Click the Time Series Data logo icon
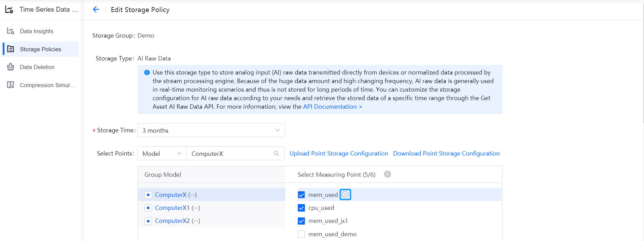Viewport: 644px width, 241px height. point(9,10)
